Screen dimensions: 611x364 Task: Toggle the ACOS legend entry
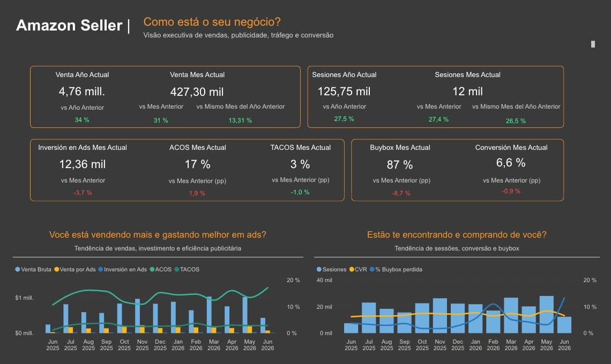click(x=161, y=269)
